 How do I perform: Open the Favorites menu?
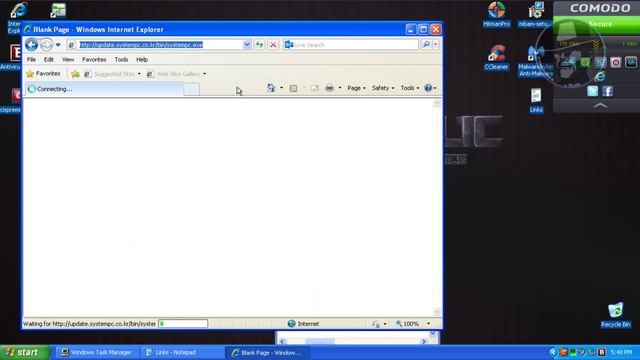[x=94, y=60]
